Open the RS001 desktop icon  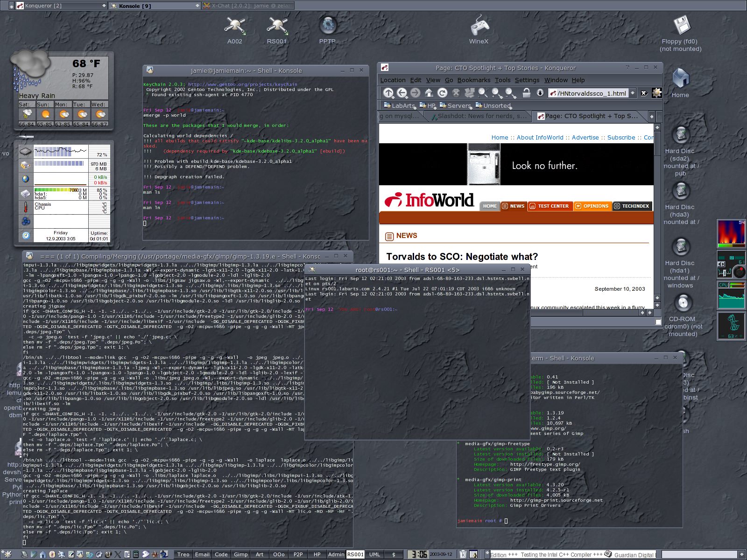(x=277, y=30)
